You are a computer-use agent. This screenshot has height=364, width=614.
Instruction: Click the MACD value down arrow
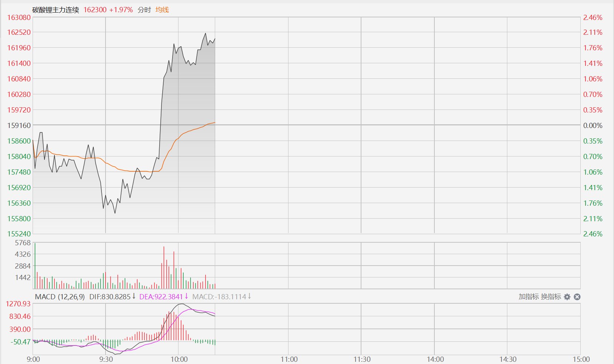[x=250, y=296]
